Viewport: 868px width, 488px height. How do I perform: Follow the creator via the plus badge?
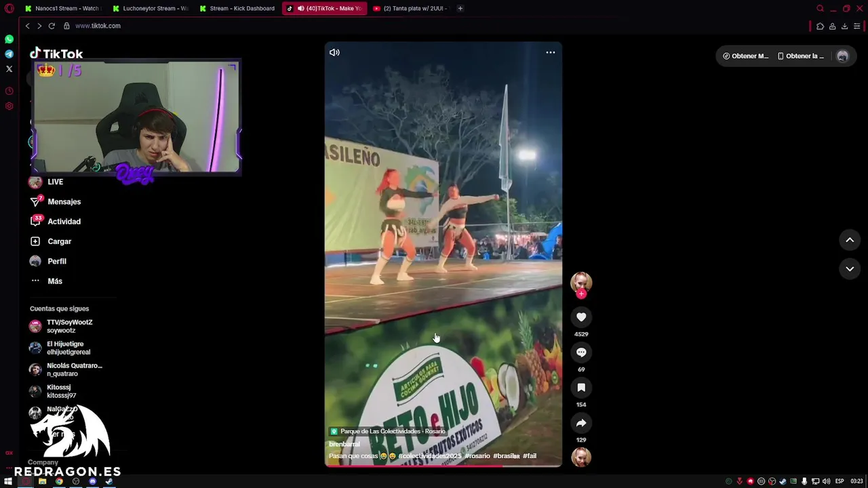pos(581,293)
